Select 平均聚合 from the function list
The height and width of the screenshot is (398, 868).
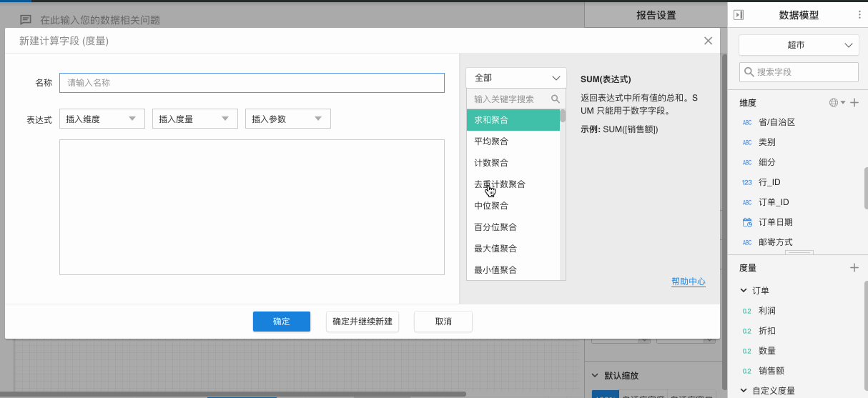coord(491,141)
